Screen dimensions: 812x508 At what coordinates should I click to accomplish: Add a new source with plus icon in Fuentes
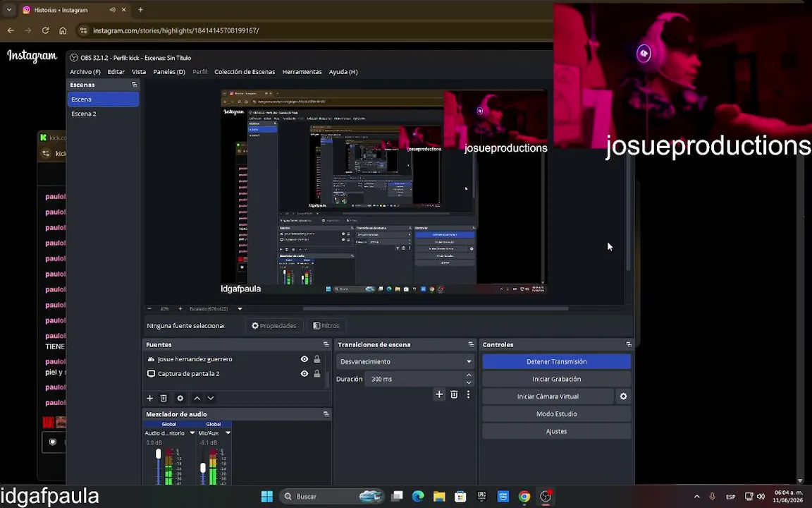tap(149, 398)
